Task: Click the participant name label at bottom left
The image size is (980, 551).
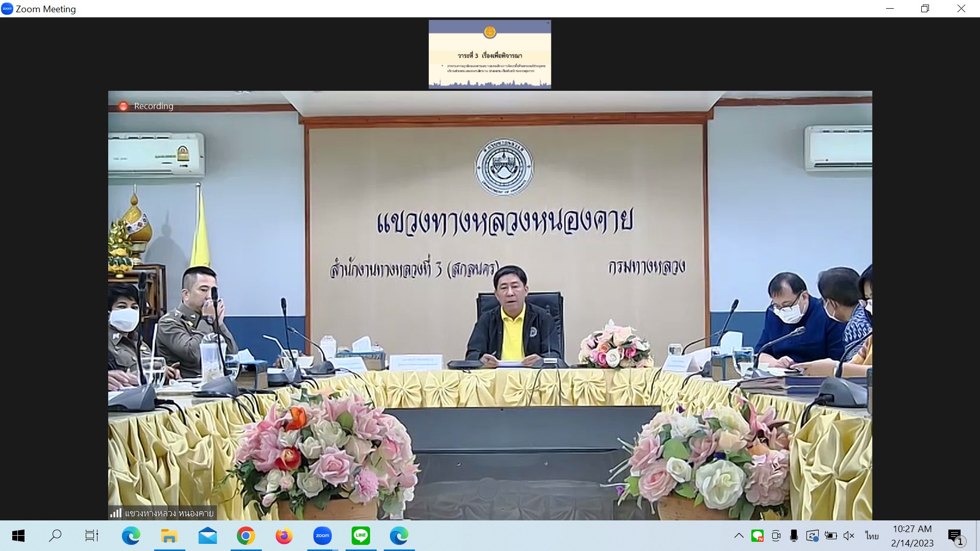Action: click(163, 513)
